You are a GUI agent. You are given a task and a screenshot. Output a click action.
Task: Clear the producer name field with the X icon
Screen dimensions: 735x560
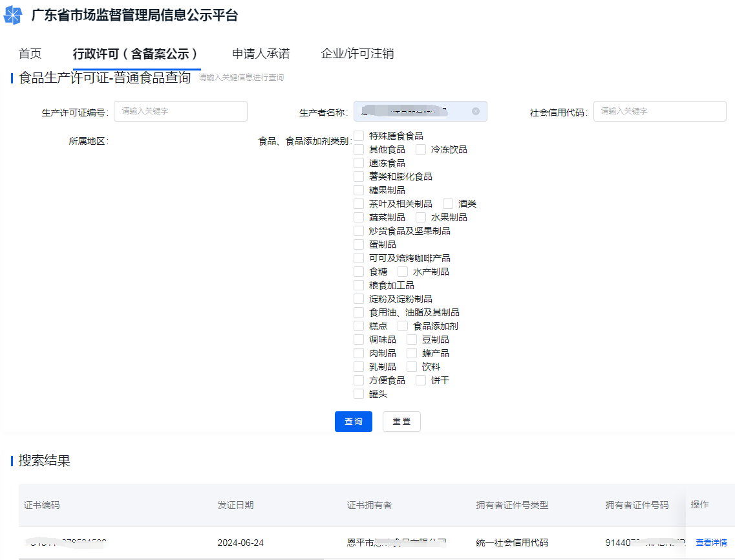pyautogui.click(x=476, y=111)
